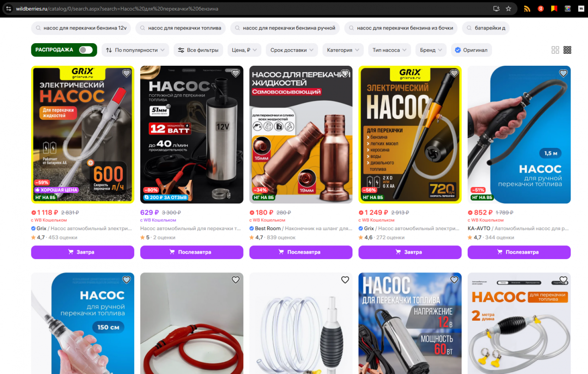Select suggestion насос для перекачки бензина 12v
This screenshot has width=588, height=374.
point(81,28)
